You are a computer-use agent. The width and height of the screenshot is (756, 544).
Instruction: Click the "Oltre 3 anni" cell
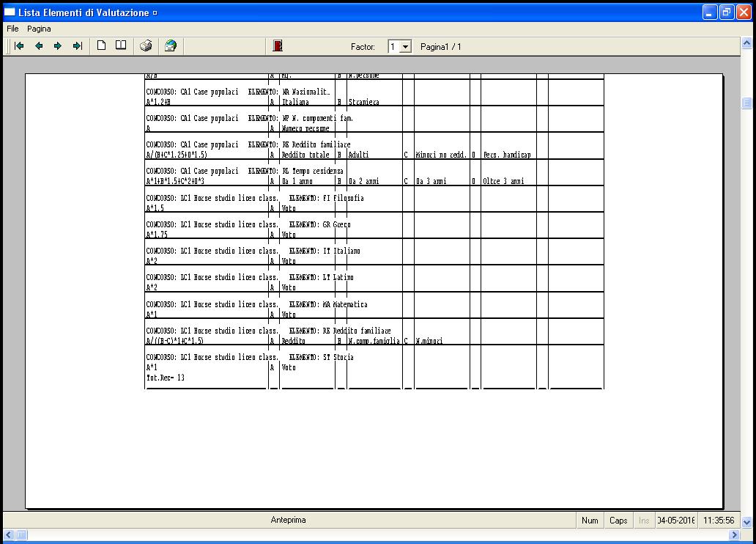point(503,181)
